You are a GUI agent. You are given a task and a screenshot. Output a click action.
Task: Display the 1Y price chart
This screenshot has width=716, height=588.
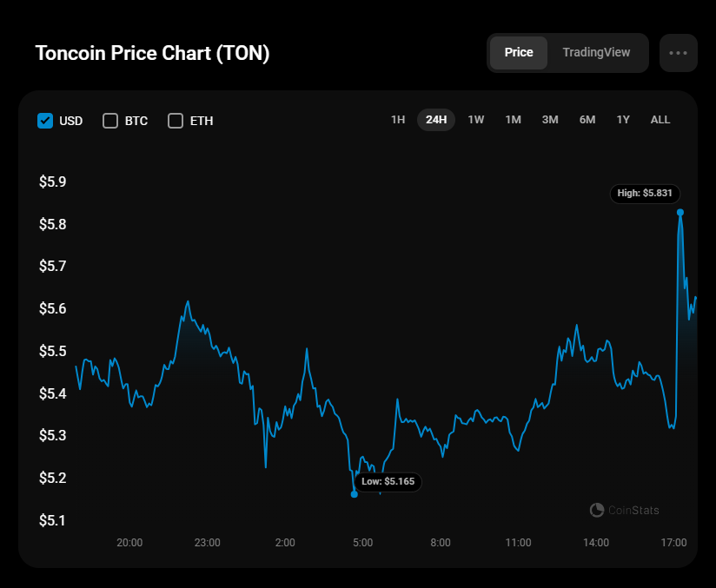(x=623, y=120)
